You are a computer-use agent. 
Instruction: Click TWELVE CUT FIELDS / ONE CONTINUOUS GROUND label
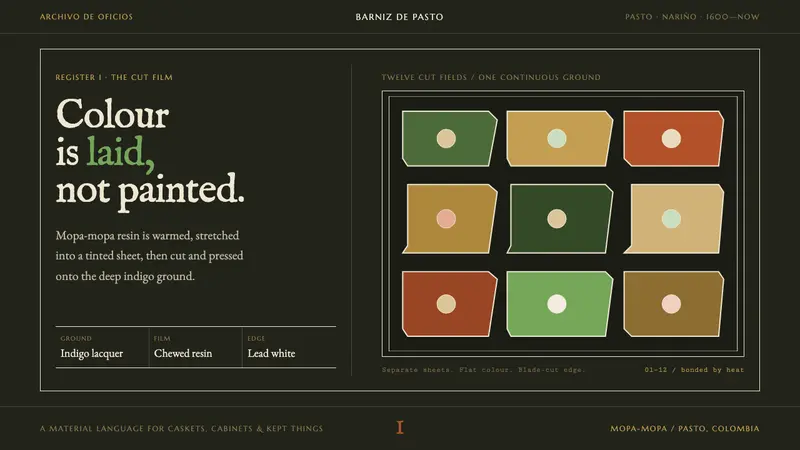point(491,78)
